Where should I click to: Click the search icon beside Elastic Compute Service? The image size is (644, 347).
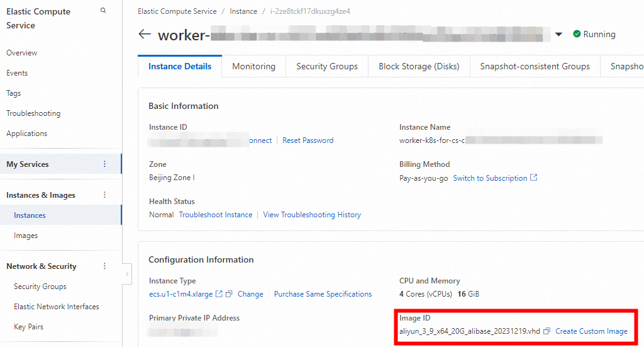(x=103, y=10)
